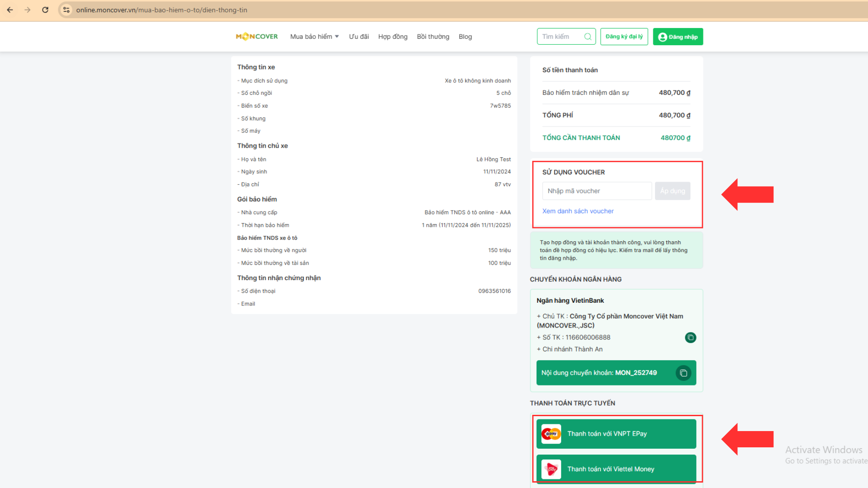This screenshot has height=488, width=868.
Task: Open the Xem danh sách voucher link
Action: (x=578, y=211)
